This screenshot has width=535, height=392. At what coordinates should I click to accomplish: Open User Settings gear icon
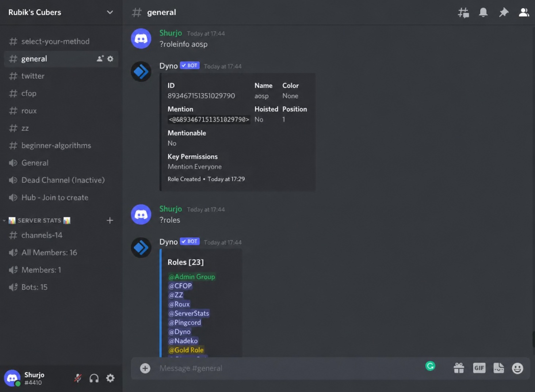click(110, 378)
